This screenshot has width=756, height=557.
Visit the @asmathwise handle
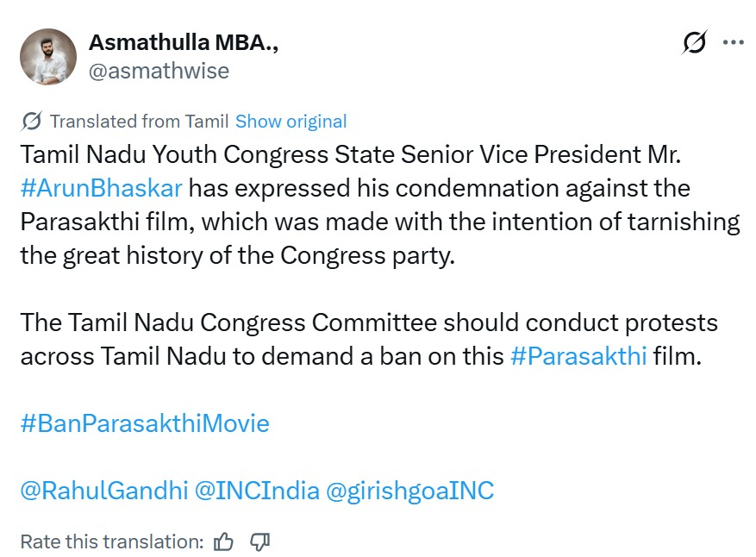pos(159,71)
